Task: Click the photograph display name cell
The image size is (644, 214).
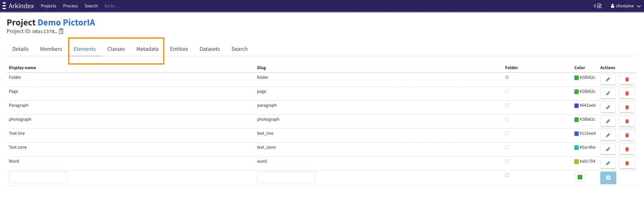Action: click(20, 119)
